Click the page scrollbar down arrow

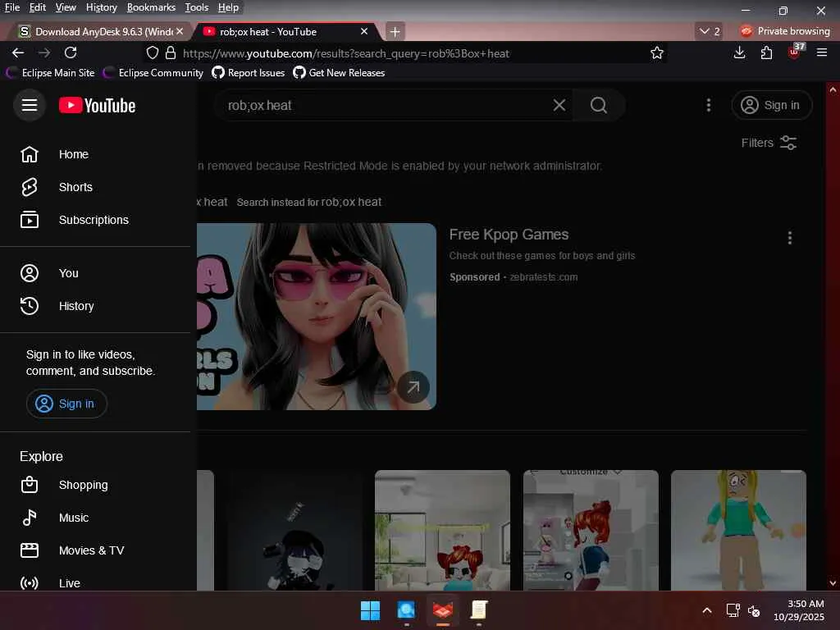coord(833,583)
